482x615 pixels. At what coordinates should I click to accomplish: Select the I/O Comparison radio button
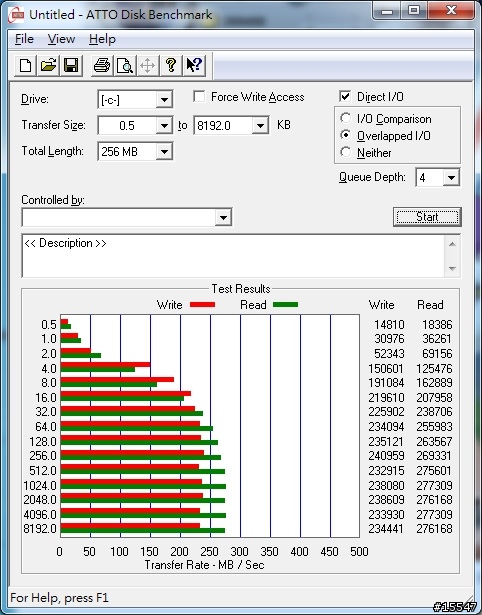tap(346, 118)
